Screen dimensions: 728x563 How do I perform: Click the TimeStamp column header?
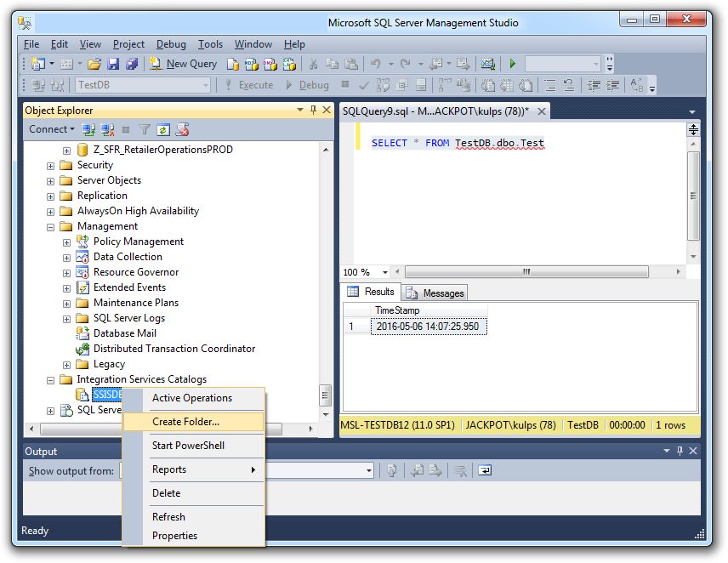point(429,310)
